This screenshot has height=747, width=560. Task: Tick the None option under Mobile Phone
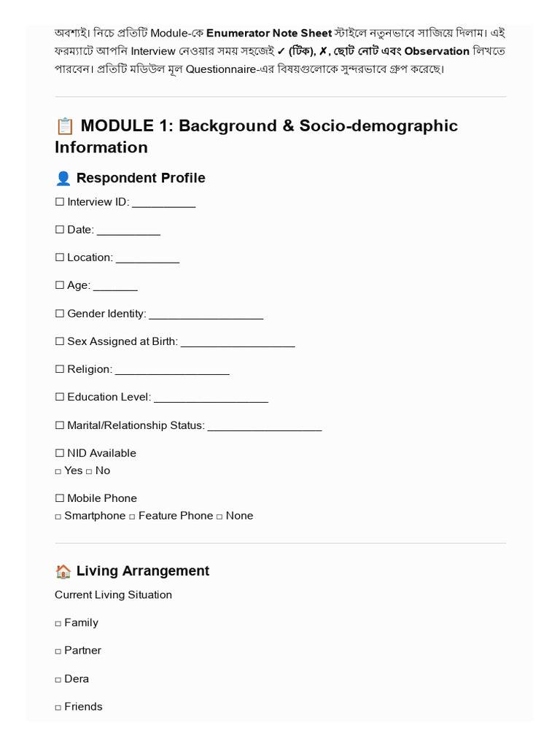coord(219,517)
